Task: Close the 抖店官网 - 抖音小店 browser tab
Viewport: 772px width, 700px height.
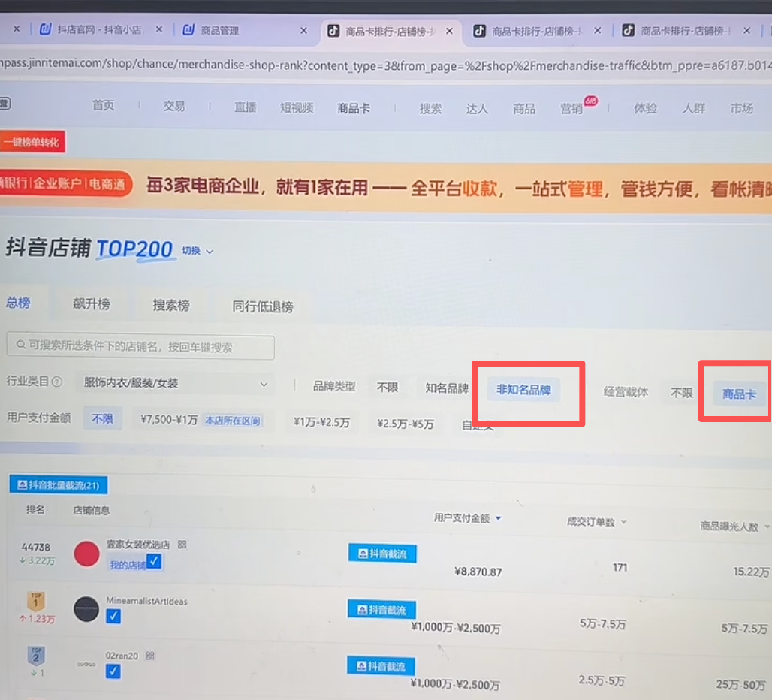Action: click(x=159, y=29)
